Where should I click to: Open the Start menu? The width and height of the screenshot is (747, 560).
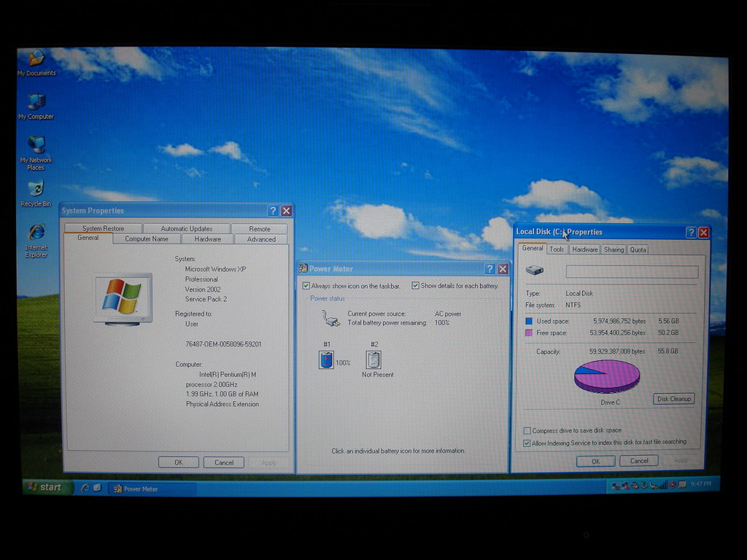[47, 487]
